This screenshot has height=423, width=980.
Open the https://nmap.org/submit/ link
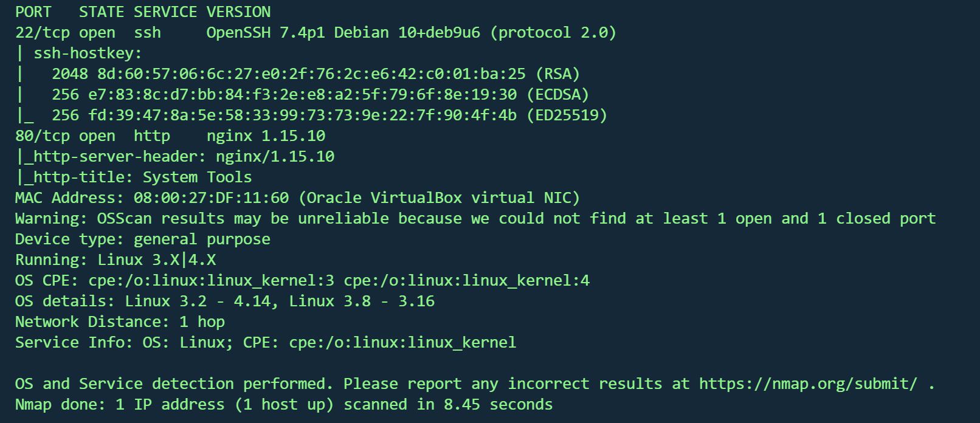[808, 384]
